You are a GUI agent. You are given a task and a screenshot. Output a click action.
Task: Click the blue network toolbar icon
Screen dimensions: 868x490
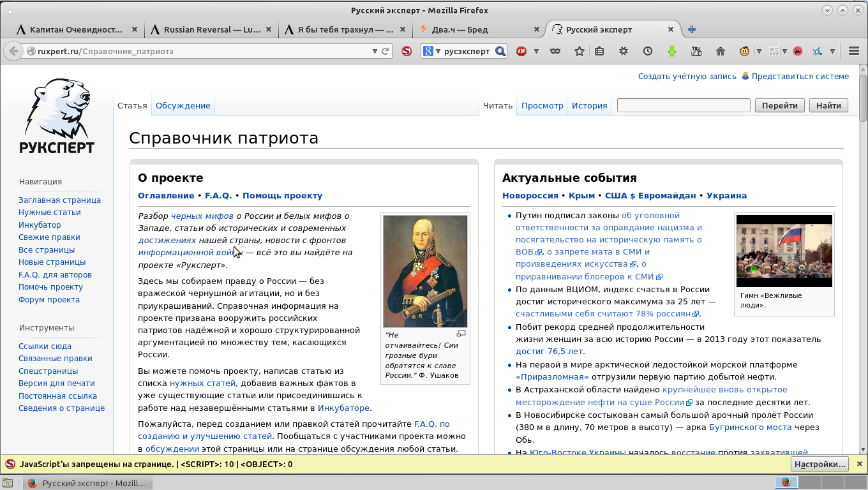point(818,51)
